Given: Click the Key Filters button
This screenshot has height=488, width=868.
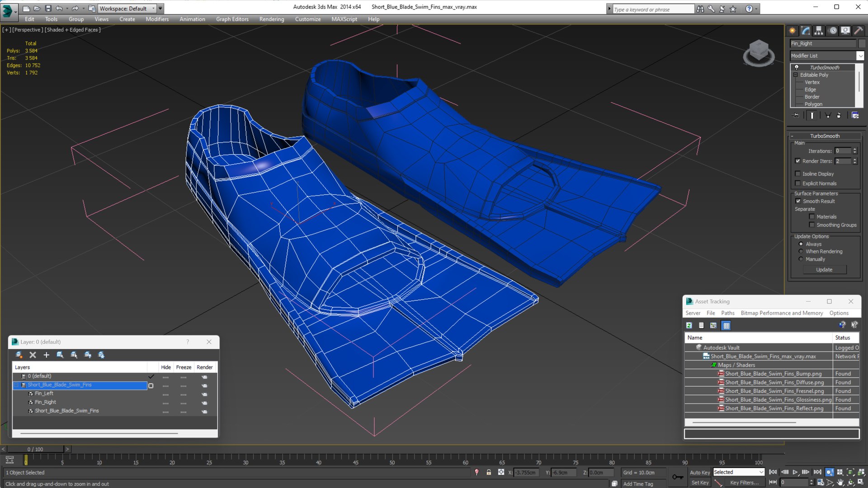Looking at the screenshot, I should click(x=744, y=483).
